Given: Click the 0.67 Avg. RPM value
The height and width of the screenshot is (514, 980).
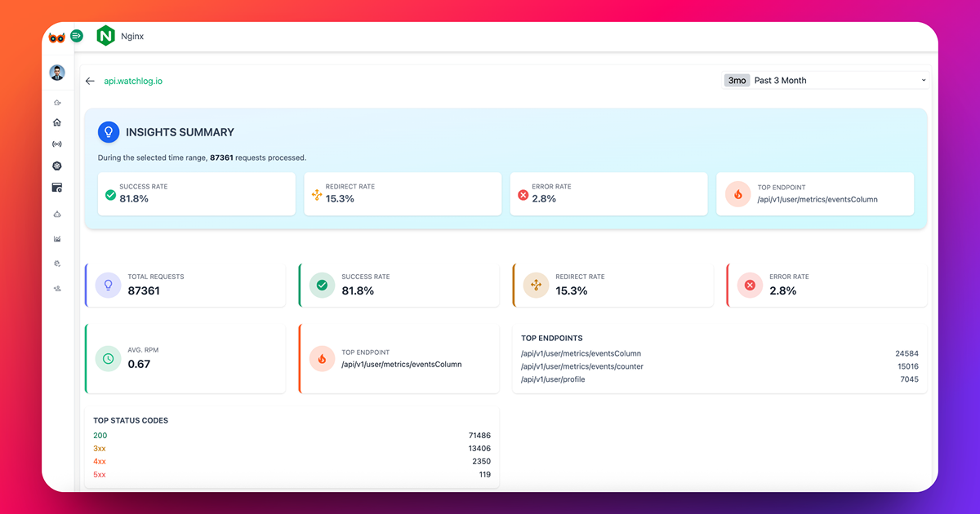Looking at the screenshot, I should pos(139,364).
